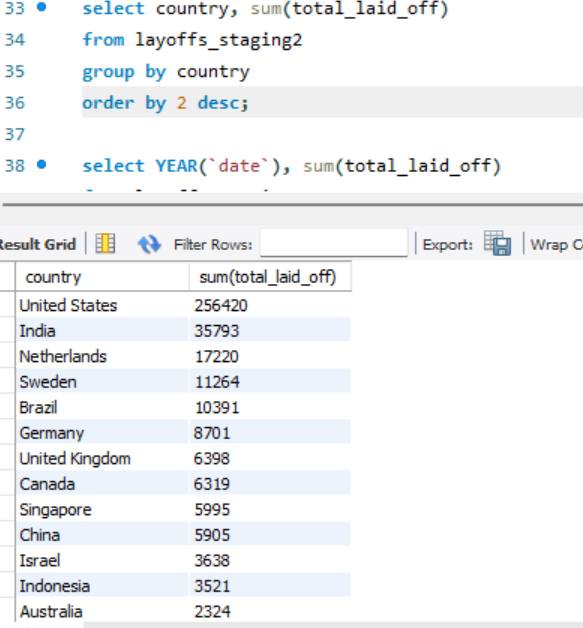
Task: Sort by the country column header
Action: [x=102, y=277]
